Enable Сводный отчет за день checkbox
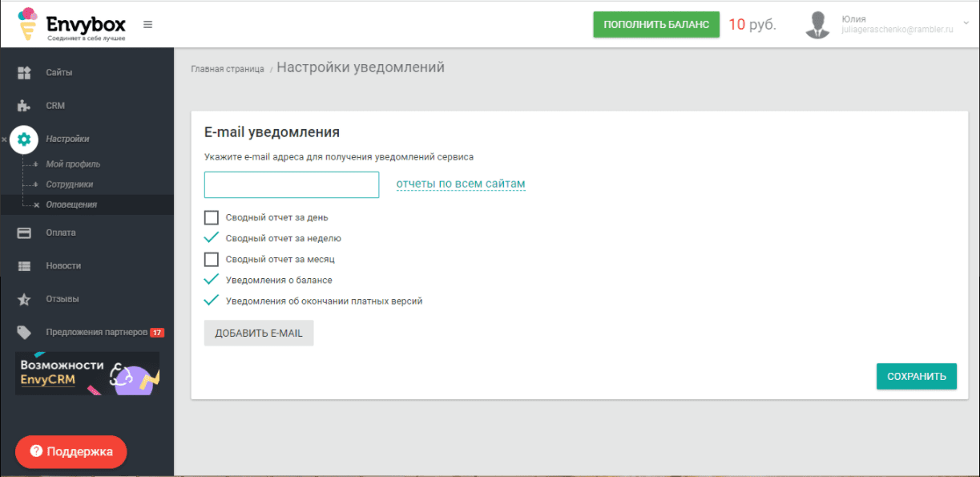 pyautogui.click(x=212, y=217)
